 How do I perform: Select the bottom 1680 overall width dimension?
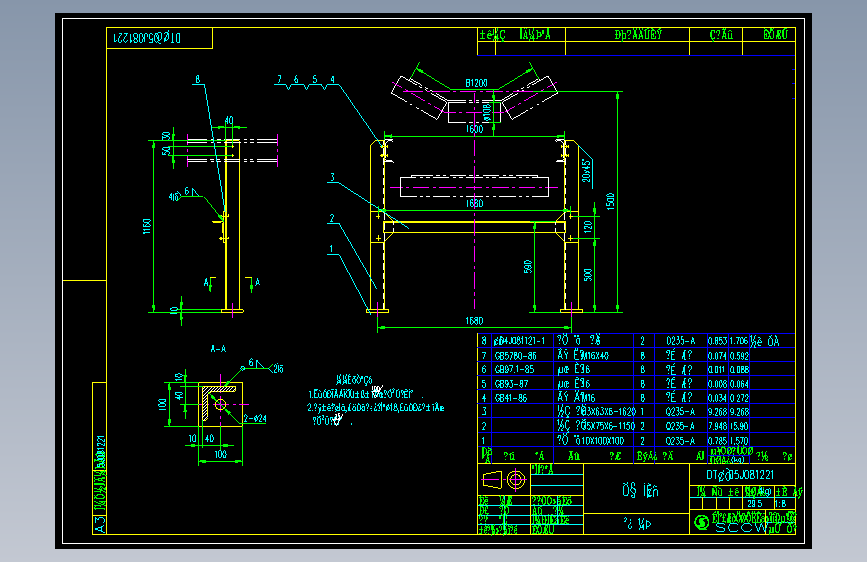(x=474, y=321)
